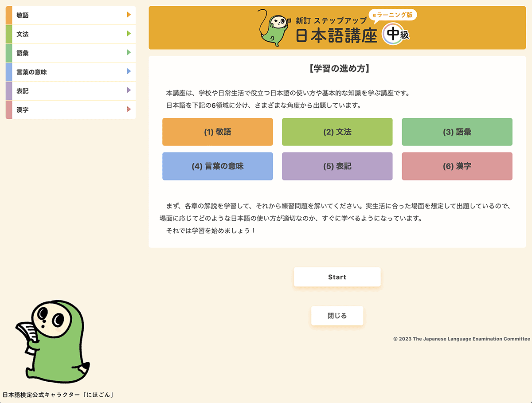Expand the 文法 sidebar arrow
This screenshot has width=532, height=403.
click(129, 34)
